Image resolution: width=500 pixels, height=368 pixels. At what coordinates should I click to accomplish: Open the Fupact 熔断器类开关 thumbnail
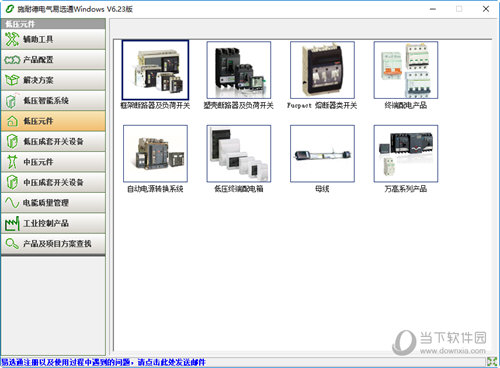point(322,70)
